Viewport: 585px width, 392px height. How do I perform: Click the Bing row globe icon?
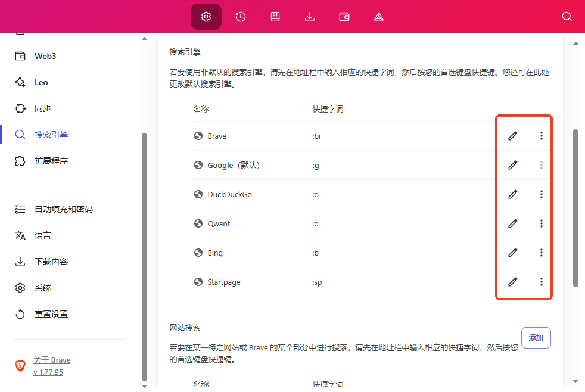[198, 253]
